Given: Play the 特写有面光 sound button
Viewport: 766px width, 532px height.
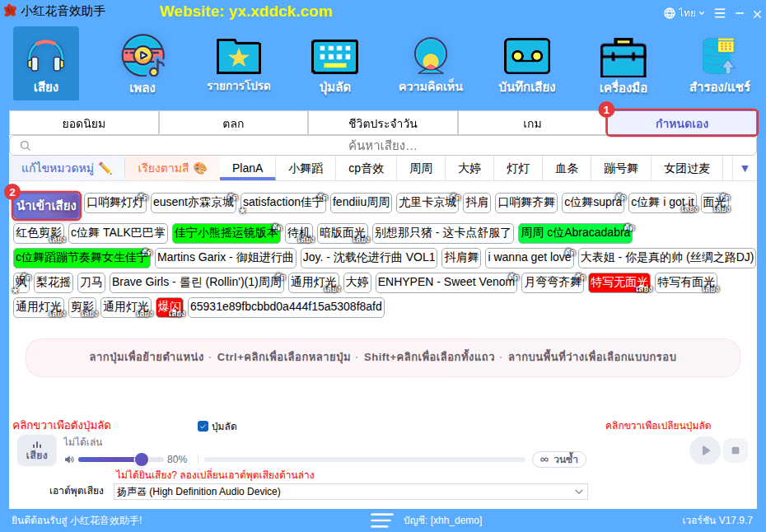Looking at the screenshot, I should [686, 282].
